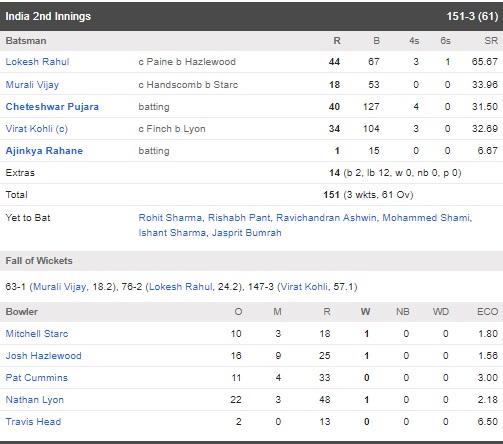The height and width of the screenshot is (444, 503).
Task: Select Ajinkya Rahane in the batting list
Action: point(44,151)
